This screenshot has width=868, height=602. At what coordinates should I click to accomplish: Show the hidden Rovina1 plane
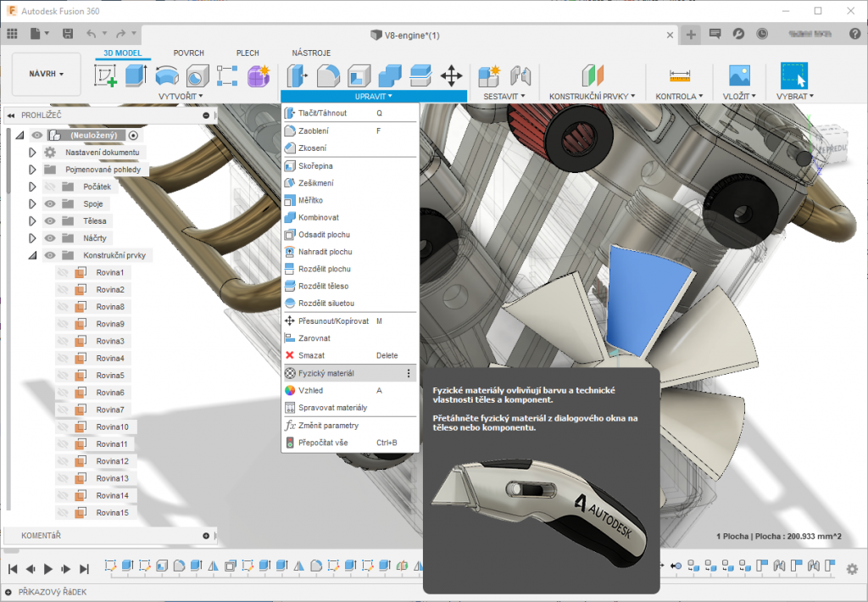tap(62, 272)
